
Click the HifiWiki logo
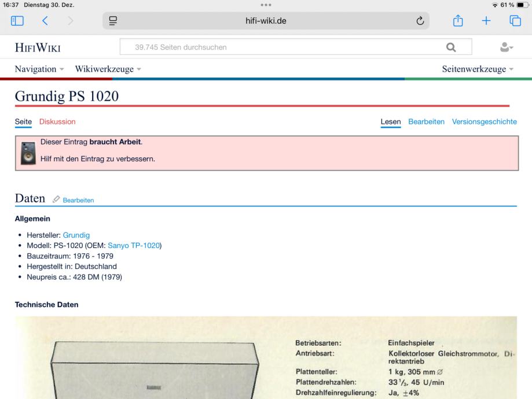(38, 47)
